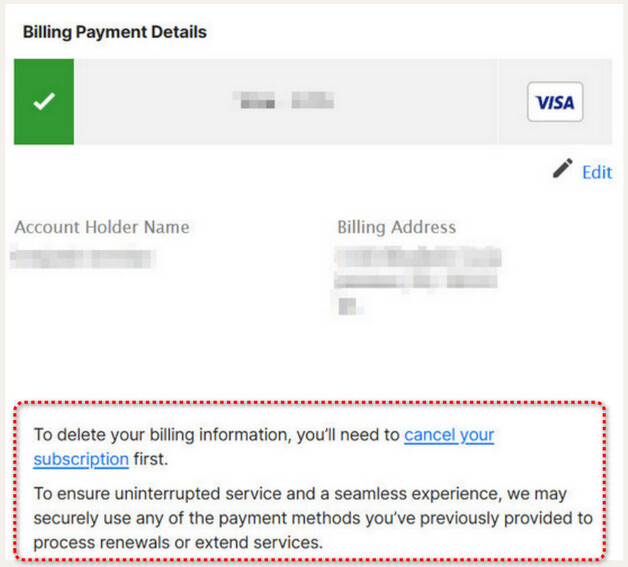628x567 pixels.
Task: Select the blurred card number
Action: point(284,101)
